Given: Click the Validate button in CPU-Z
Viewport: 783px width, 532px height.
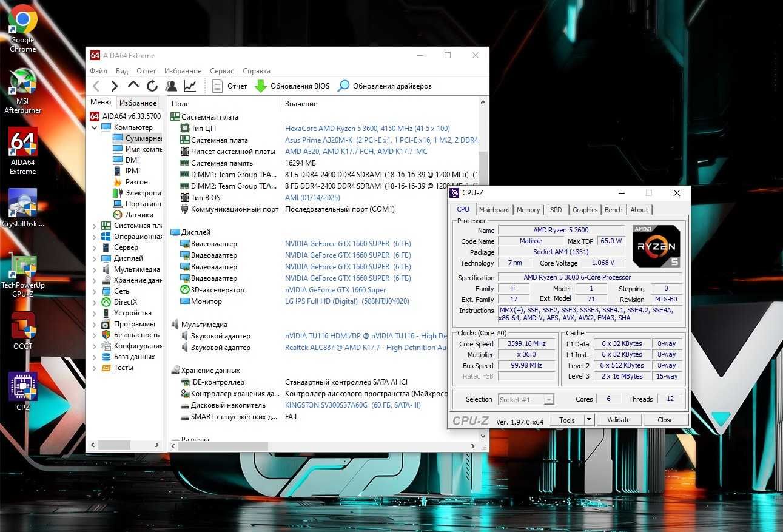Looking at the screenshot, I should point(619,420).
